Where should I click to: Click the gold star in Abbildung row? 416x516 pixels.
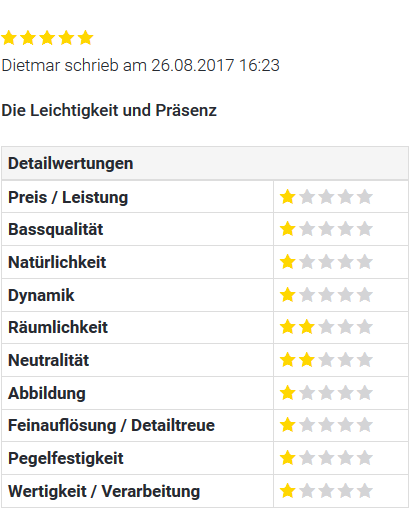pyautogui.click(x=288, y=392)
